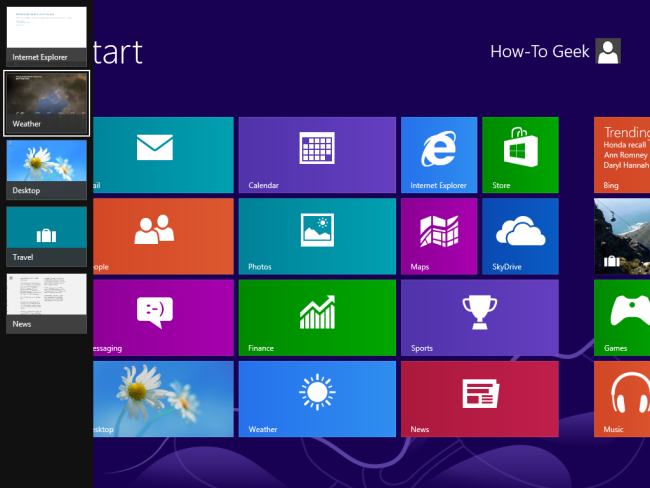Open the News tile on Start screen
The height and width of the screenshot is (488, 650).
coord(480,399)
